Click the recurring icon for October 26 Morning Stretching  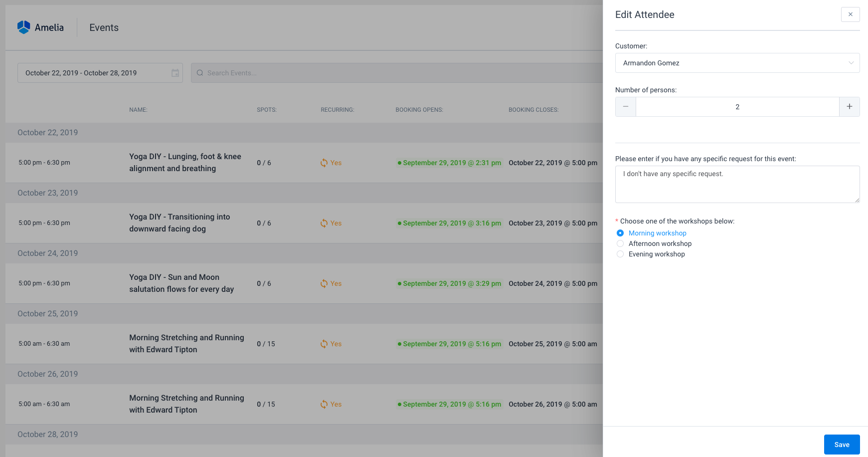tap(324, 404)
